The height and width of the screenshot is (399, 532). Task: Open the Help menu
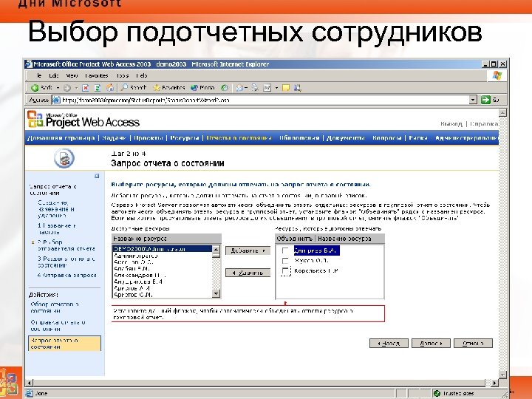(x=141, y=75)
